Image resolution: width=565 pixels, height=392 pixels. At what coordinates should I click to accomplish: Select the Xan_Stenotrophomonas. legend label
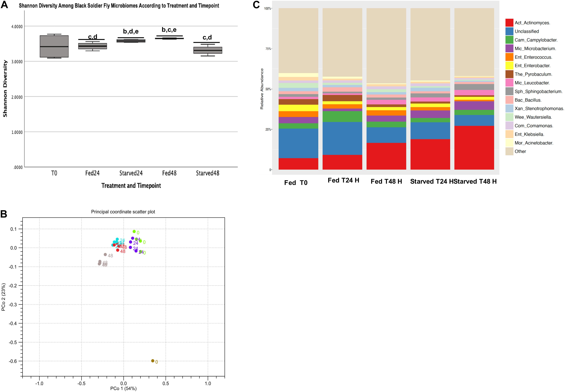(539, 109)
